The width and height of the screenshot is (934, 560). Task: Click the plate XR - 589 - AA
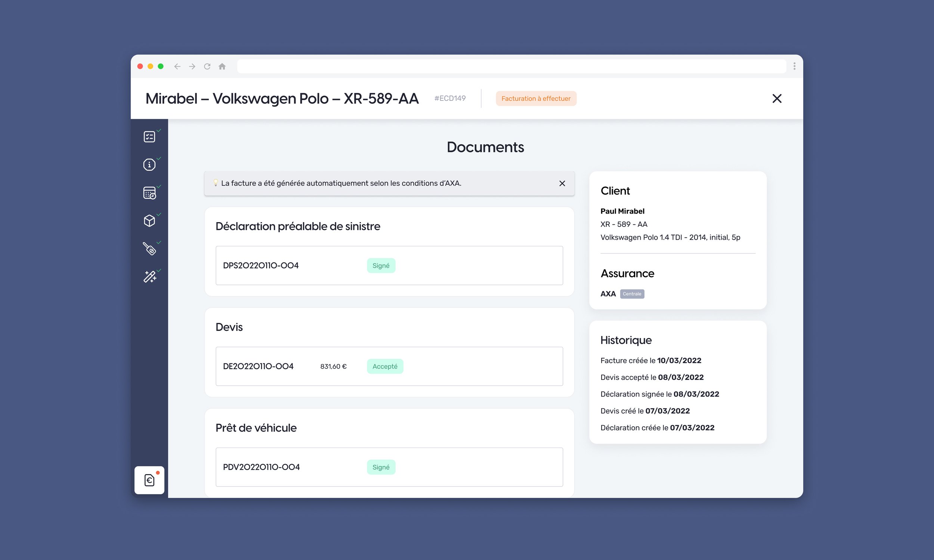pos(624,224)
